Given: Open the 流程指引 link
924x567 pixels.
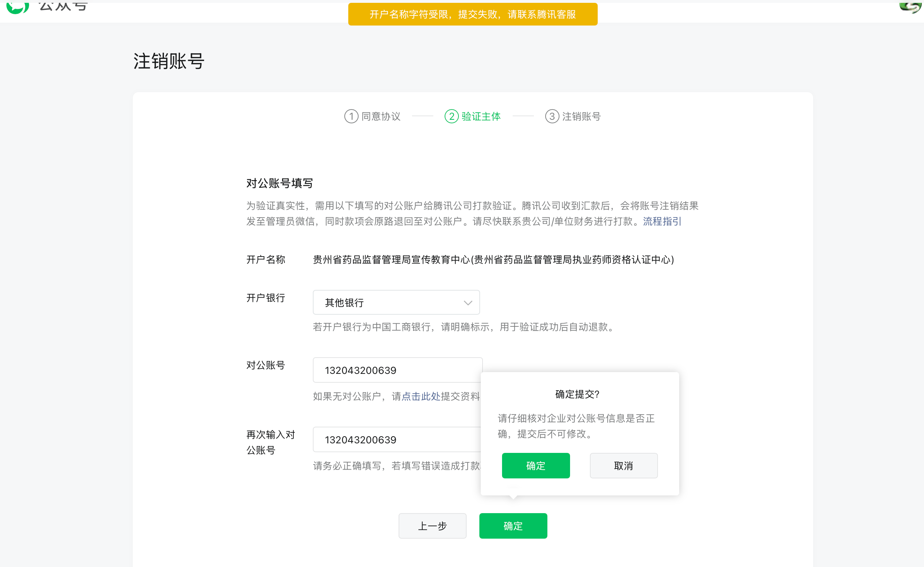Looking at the screenshot, I should pyautogui.click(x=662, y=221).
